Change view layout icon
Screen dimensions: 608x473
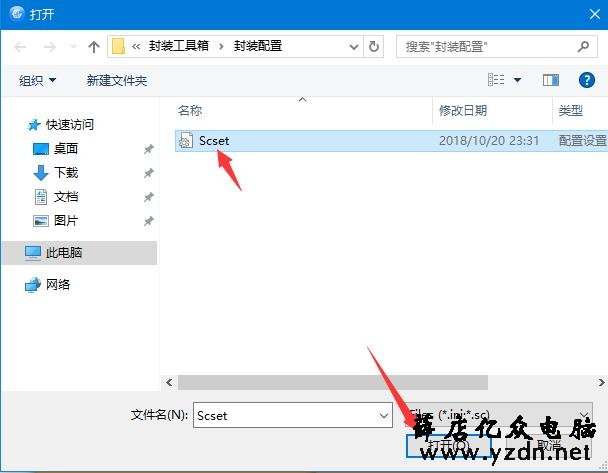coord(496,80)
